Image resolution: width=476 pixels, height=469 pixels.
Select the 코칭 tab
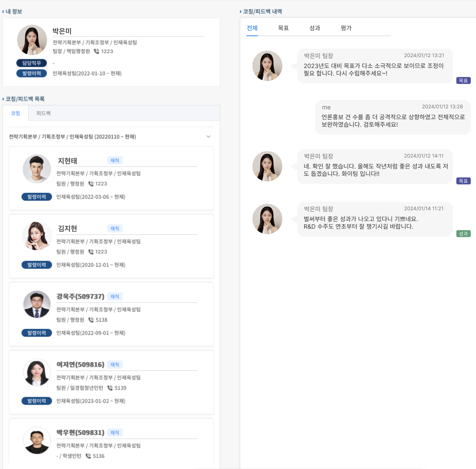pos(15,113)
